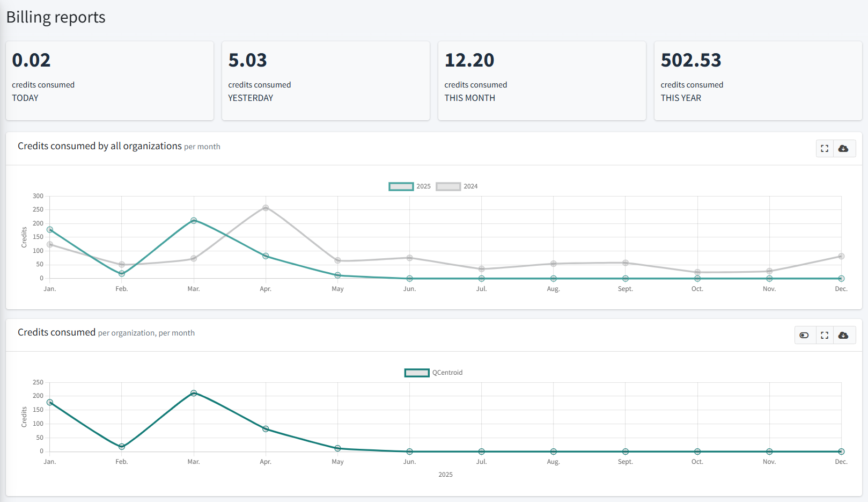Download the per-organization credits chart

click(x=843, y=336)
